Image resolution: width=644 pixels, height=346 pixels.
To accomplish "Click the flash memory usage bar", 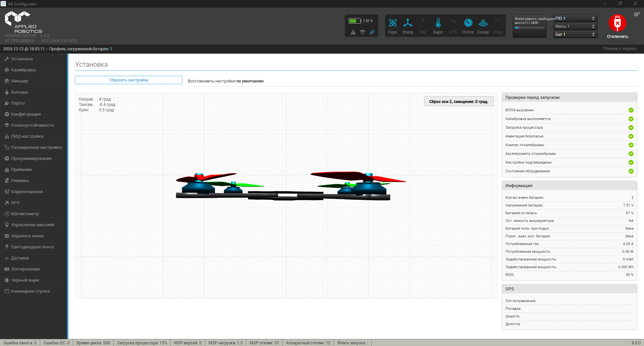I will click(x=530, y=28).
